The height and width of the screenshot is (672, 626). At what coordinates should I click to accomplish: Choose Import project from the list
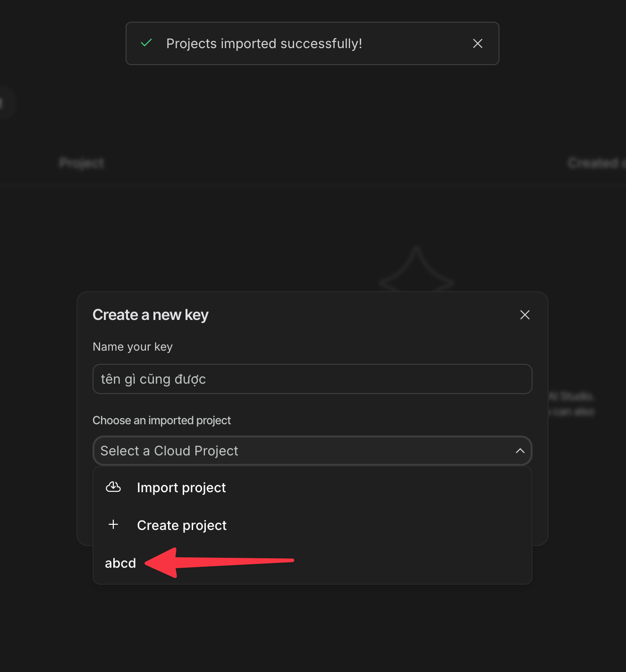tap(181, 487)
